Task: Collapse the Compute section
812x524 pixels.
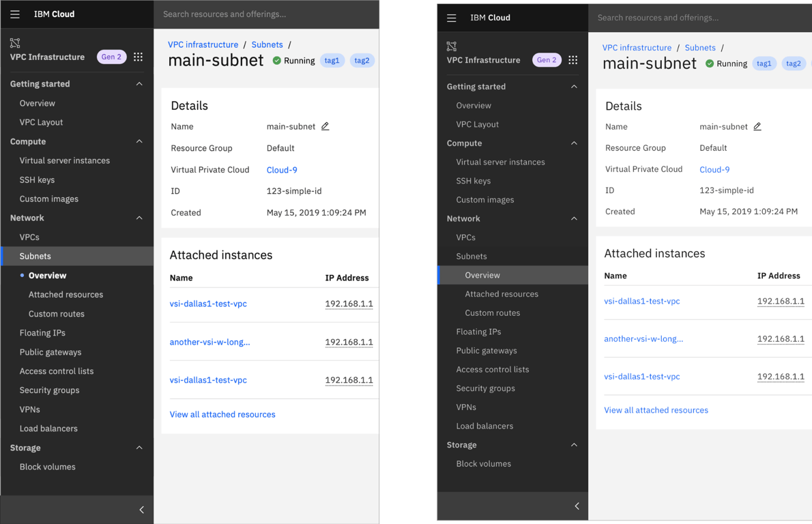Action: [x=139, y=141]
